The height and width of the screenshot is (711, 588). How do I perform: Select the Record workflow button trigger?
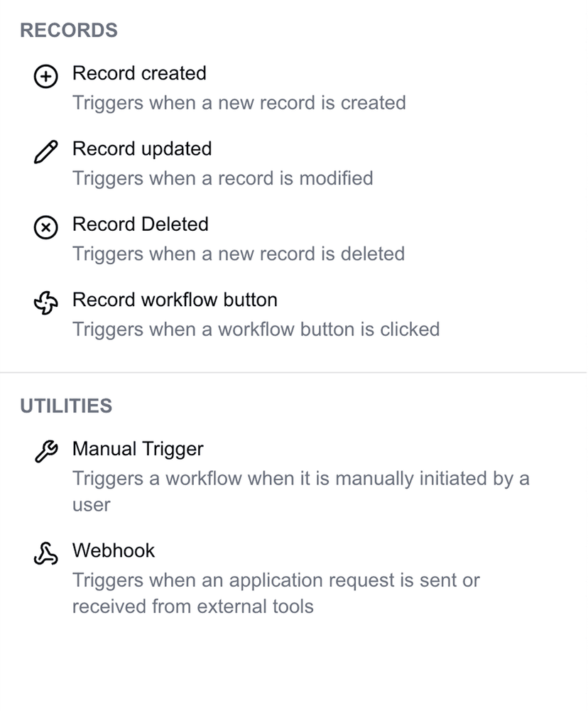pos(174,300)
